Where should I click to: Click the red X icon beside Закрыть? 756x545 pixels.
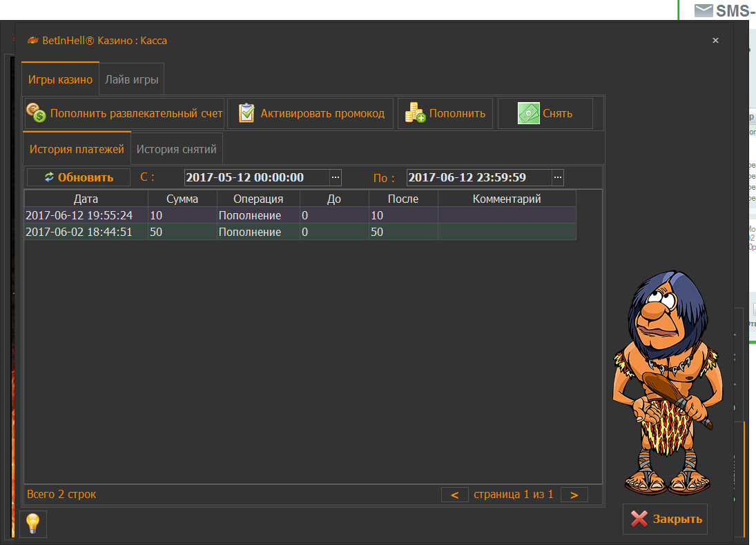[639, 519]
